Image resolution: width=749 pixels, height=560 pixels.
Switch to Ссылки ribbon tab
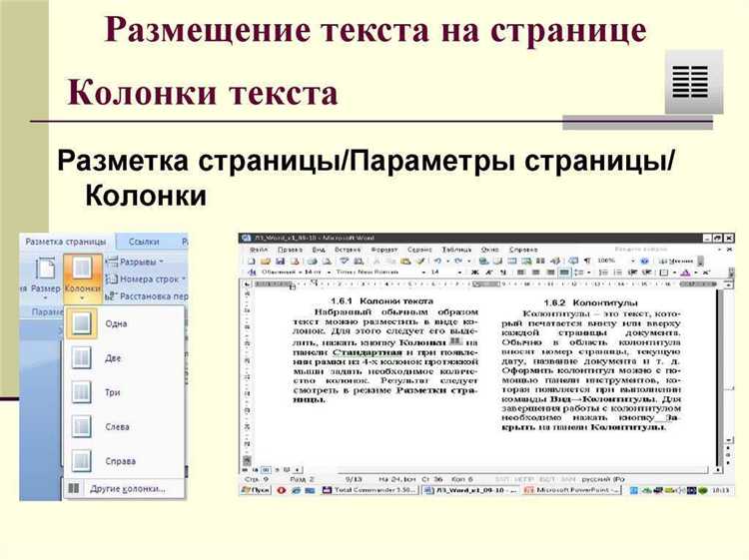tap(144, 242)
